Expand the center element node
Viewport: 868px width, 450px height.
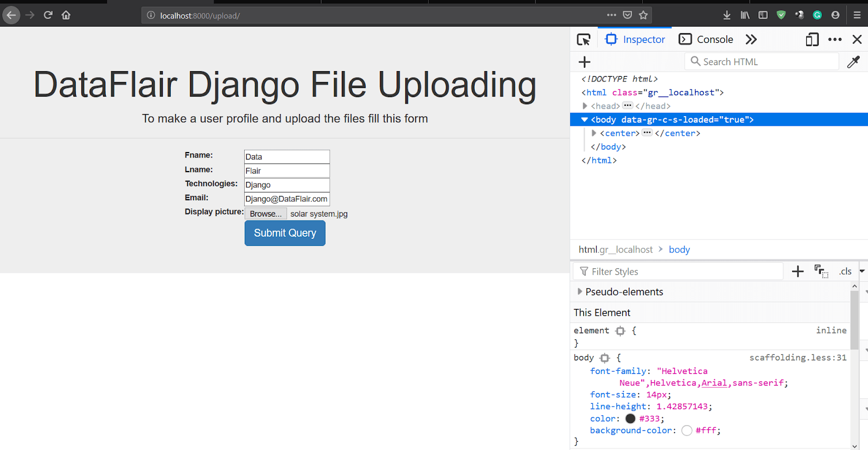click(594, 133)
